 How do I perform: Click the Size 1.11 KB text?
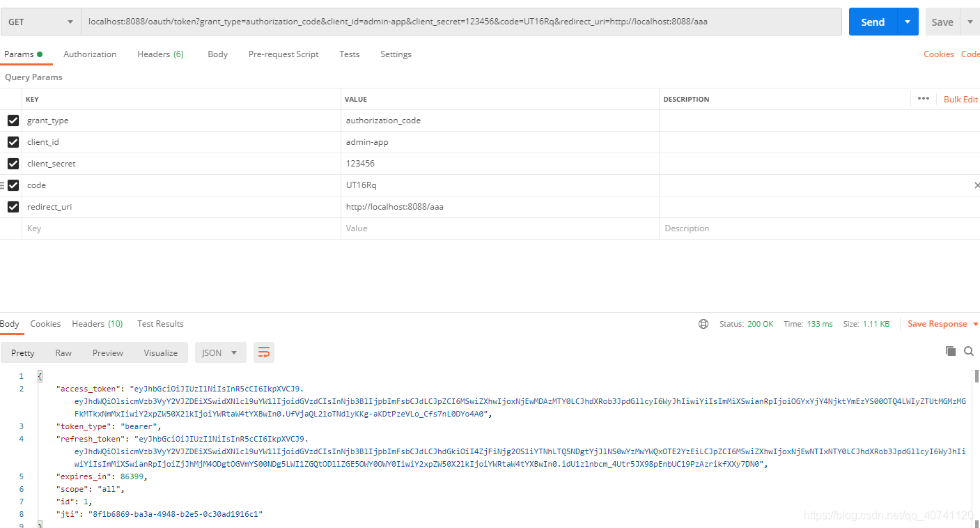866,324
